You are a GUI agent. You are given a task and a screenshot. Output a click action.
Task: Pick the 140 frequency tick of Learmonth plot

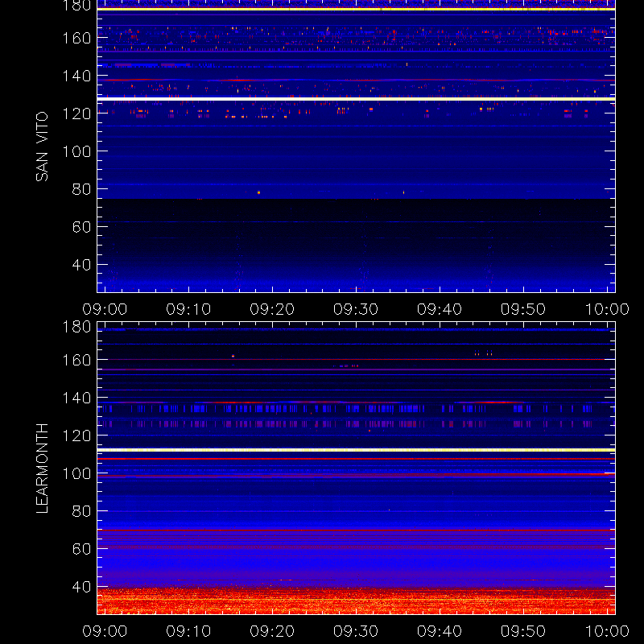point(76,398)
